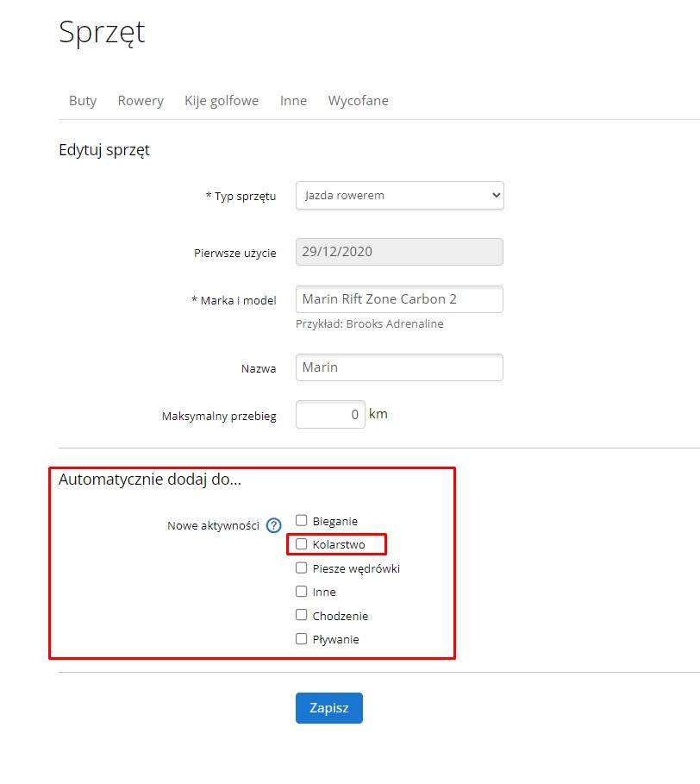Enable the Bieganie checkbox
Screen dimensions: 700x784
pos(301,520)
